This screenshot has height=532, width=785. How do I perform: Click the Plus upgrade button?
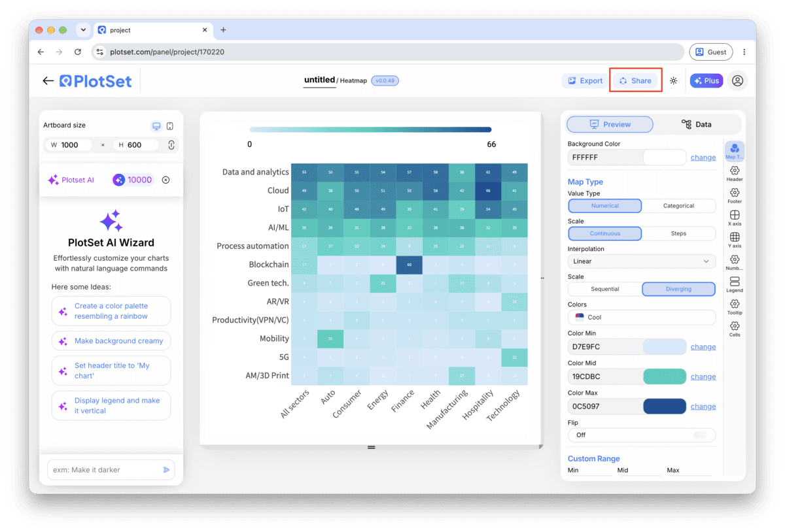[706, 80]
